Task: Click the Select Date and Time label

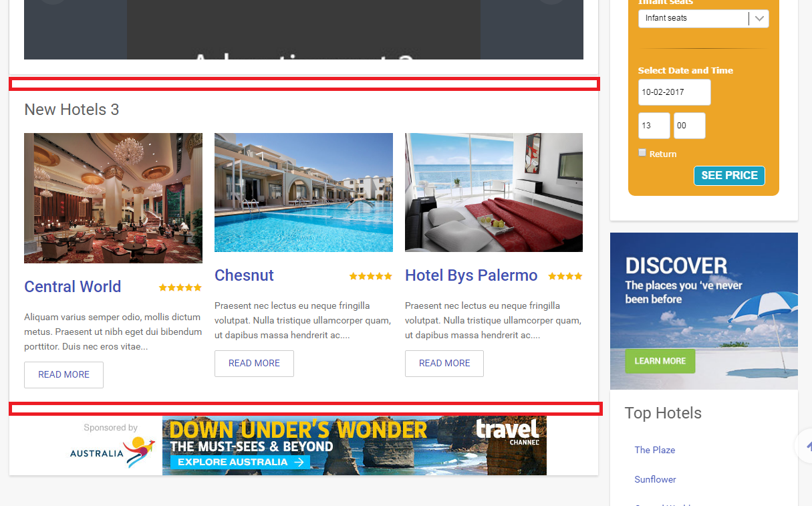Action: 686,70
